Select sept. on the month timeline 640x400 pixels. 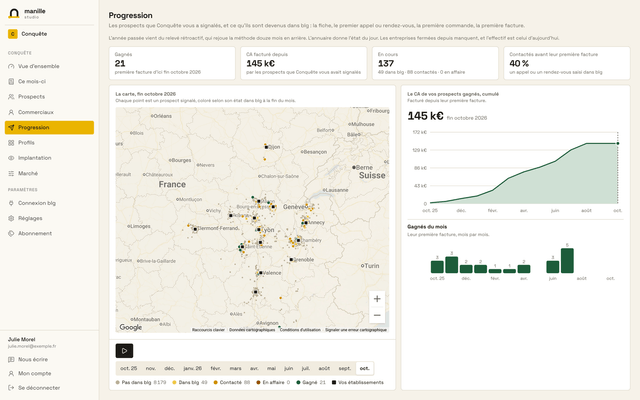[x=344, y=368]
